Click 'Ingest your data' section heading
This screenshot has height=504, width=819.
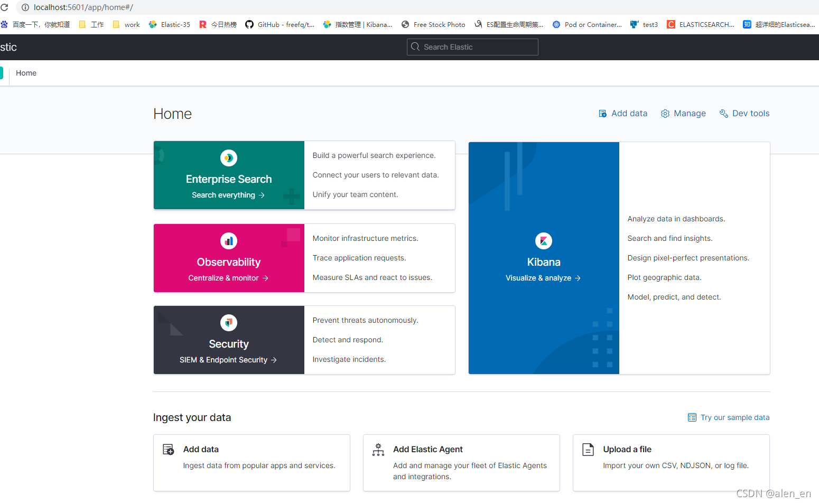click(192, 417)
